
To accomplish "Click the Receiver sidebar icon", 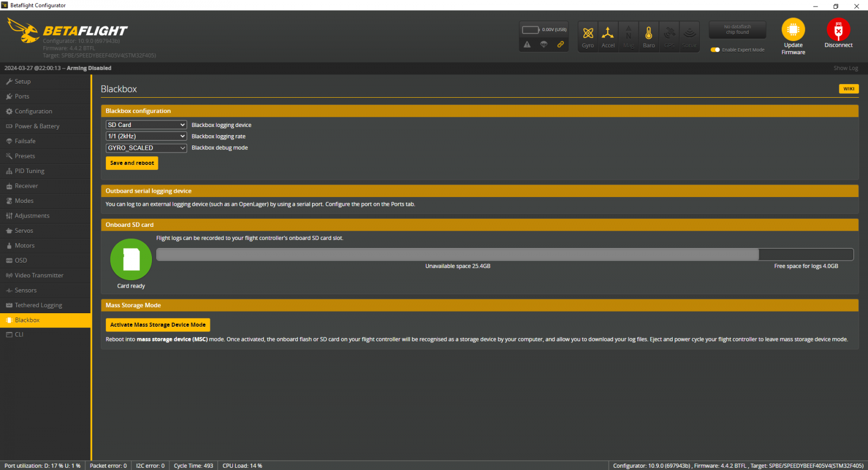I will tap(9, 186).
